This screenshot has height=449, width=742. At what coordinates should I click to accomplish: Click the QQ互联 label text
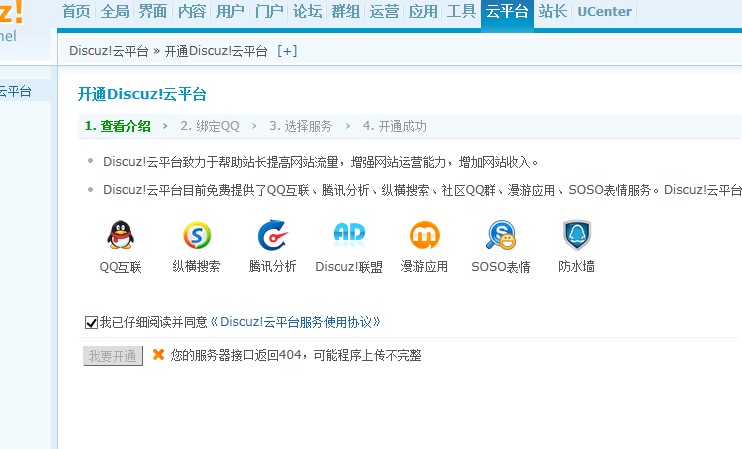tap(120, 267)
